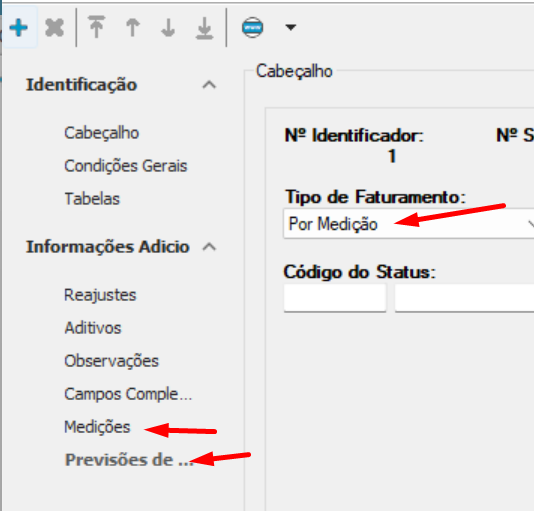Go to first record arrow icon
Viewport: 534px width, 511px height.
click(97, 27)
